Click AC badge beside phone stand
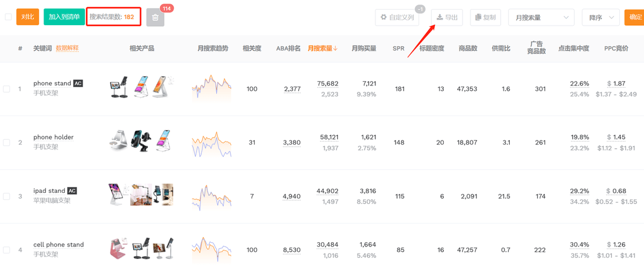Screen dimensions: 644x276 pyautogui.click(x=78, y=83)
